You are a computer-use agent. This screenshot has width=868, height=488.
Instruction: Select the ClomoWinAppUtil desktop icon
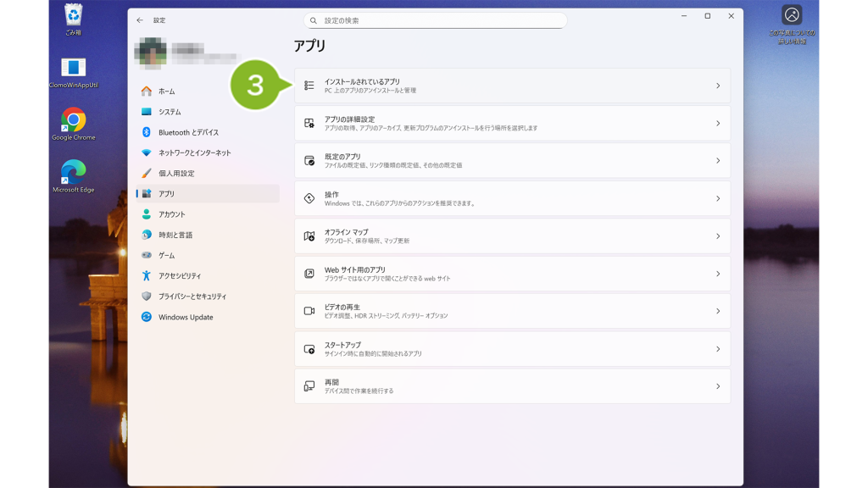[73, 73]
